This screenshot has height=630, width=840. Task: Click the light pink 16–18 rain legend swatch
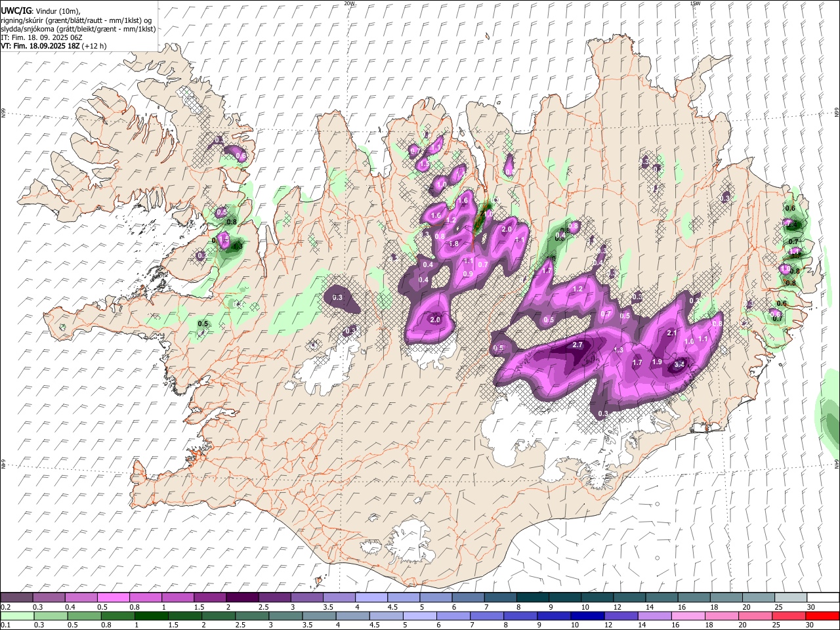[688, 616]
